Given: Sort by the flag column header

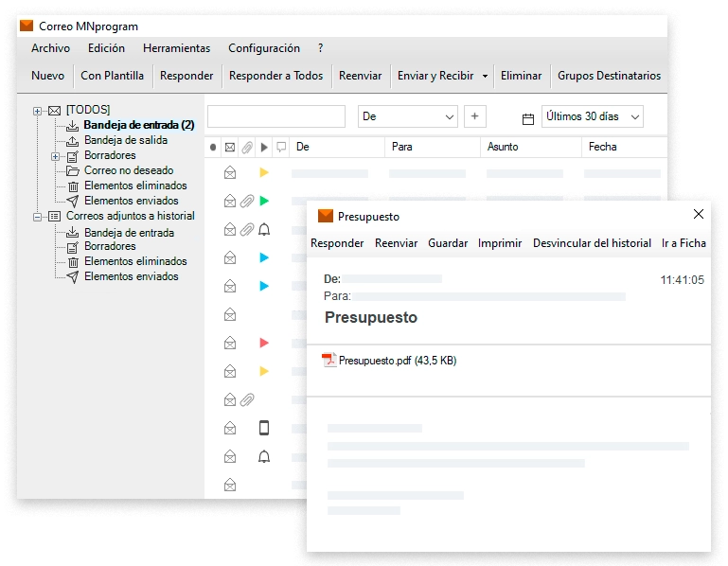Looking at the screenshot, I should [x=264, y=148].
